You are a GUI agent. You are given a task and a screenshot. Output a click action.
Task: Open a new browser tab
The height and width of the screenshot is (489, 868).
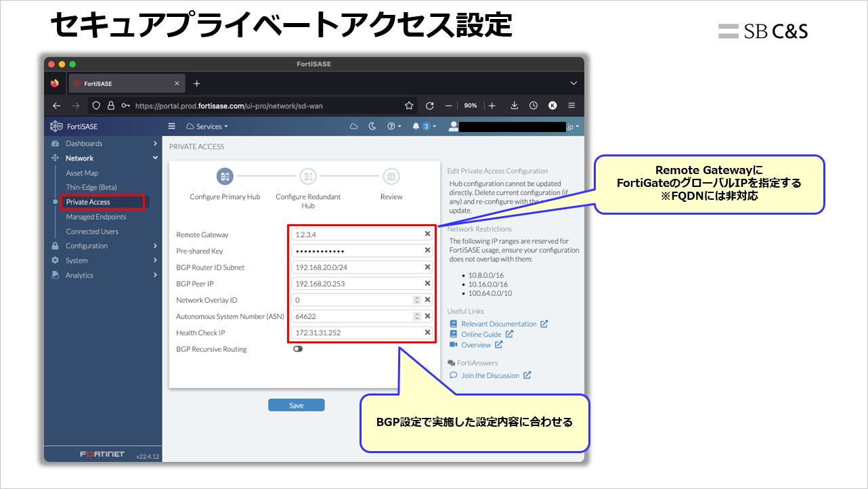point(197,83)
